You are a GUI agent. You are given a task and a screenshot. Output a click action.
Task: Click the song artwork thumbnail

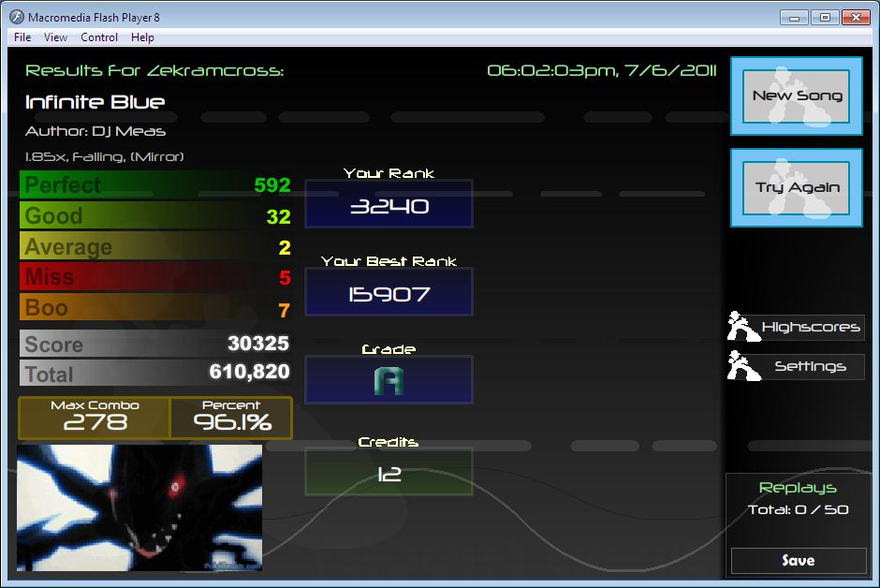pyautogui.click(x=139, y=507)
